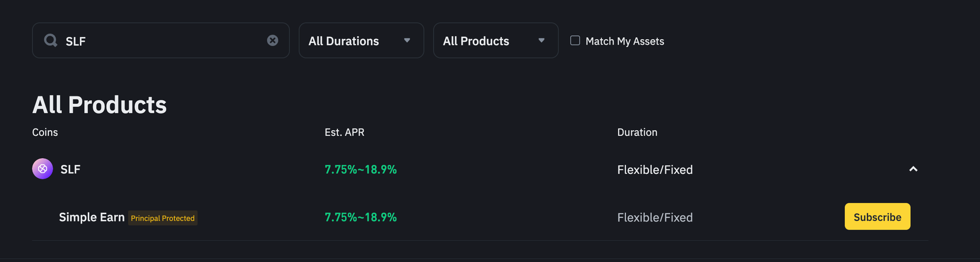Click the Simple Earn product name
This screenshot has height=262, width=980.
(x=92, y=217)
